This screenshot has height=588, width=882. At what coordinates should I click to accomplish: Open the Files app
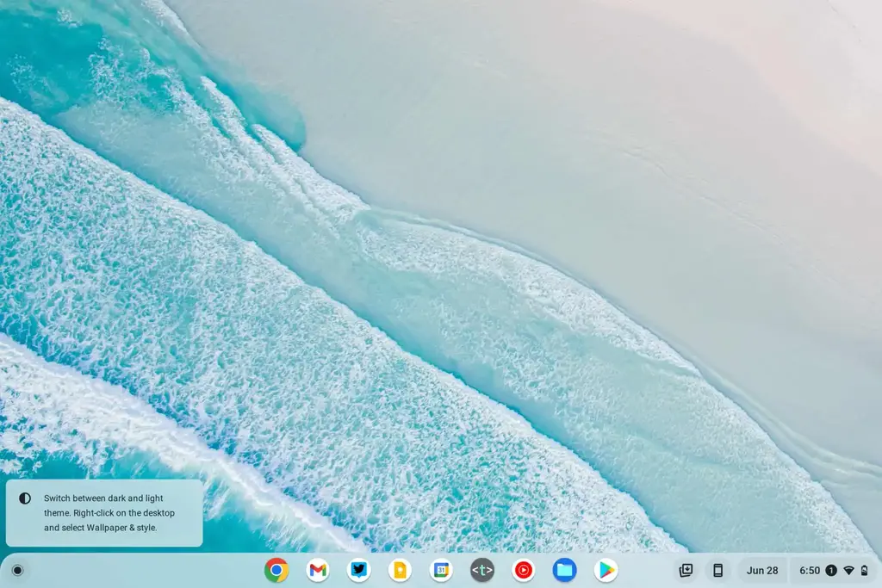[x=565, y=570]
